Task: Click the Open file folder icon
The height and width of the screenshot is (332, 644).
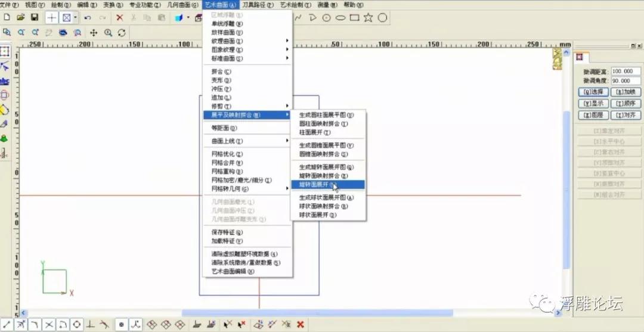Action: click(x=21, y=18)
